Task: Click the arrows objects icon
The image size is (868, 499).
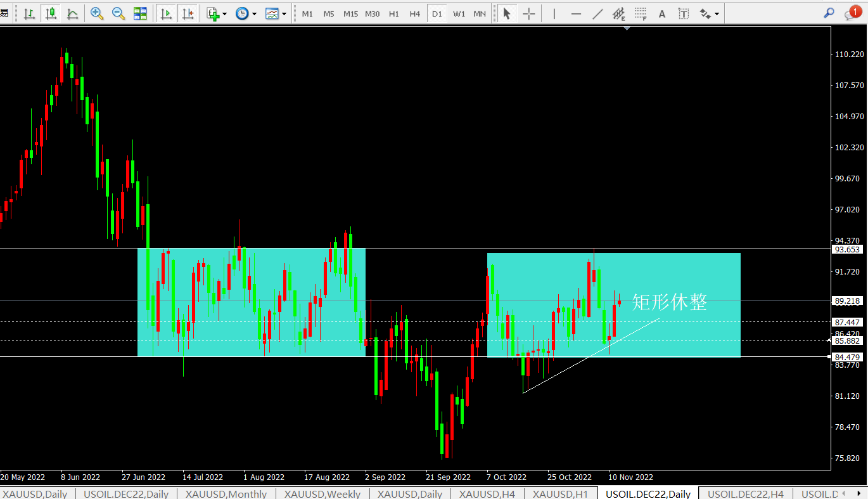Action: click(705, 13)
